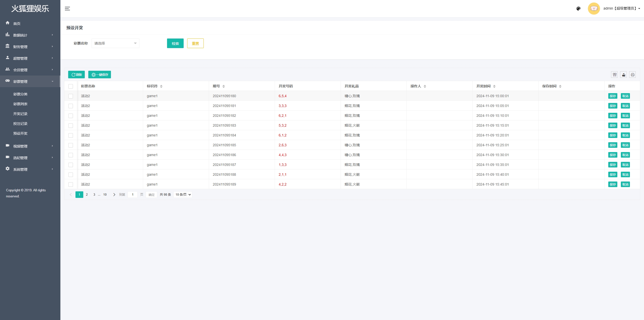Open 开奖记录 submenu item
The width and height of the screenshot is (644, 320).
[20, 114]
